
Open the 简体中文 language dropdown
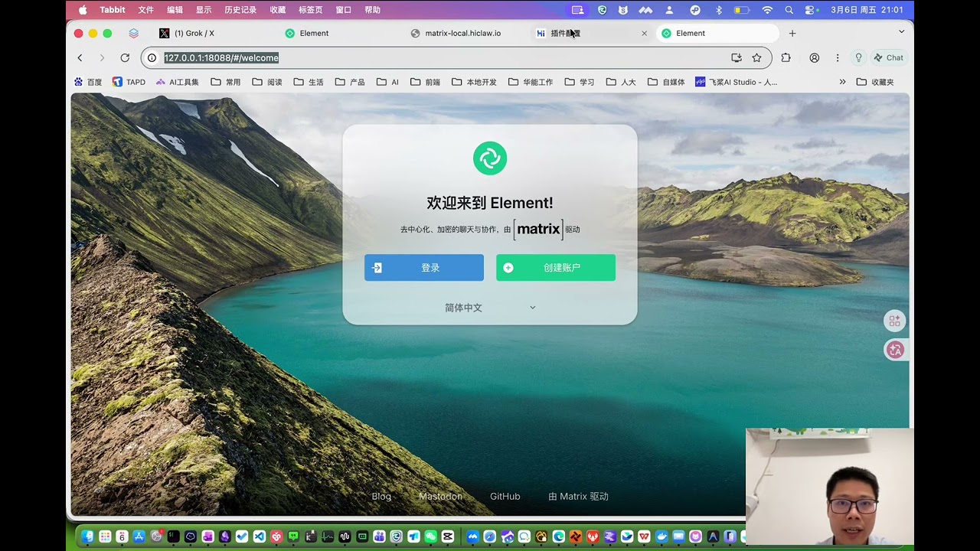click(490, 308)
